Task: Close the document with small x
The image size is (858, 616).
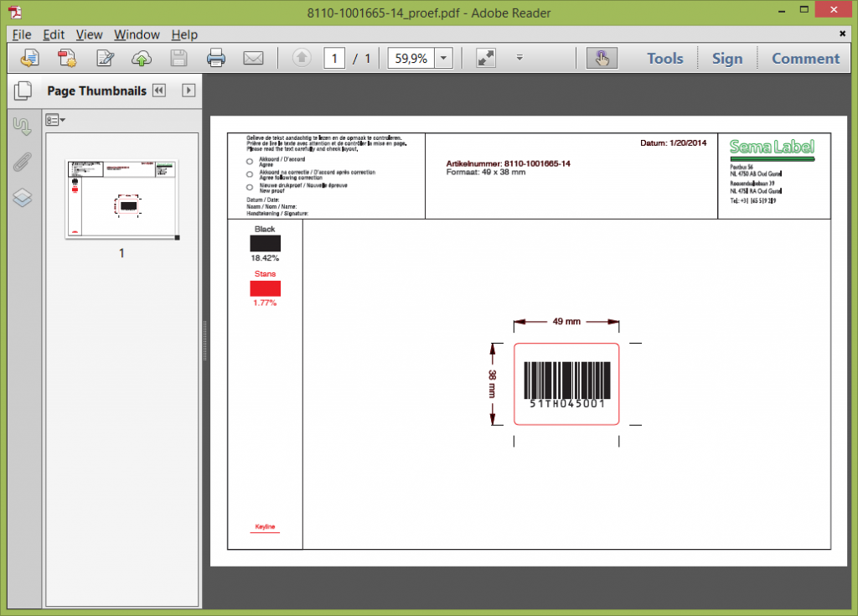Action: pyautogui.click(x=843, y=34)
